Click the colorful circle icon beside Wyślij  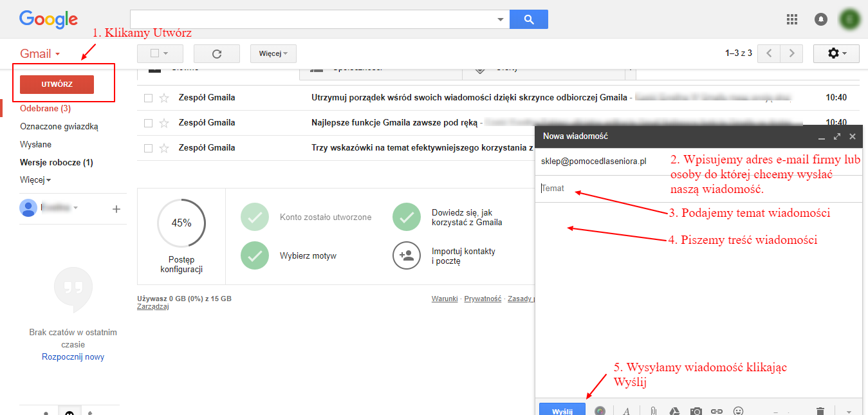[600, 411]
